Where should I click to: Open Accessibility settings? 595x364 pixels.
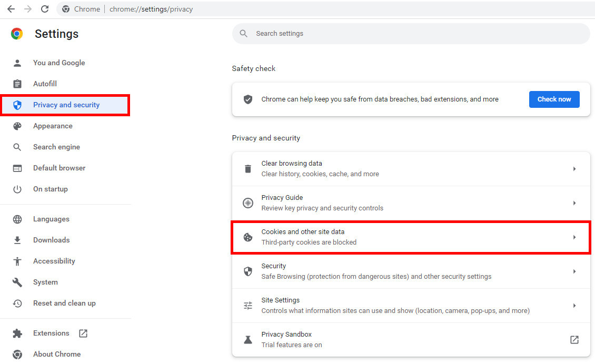54,261
